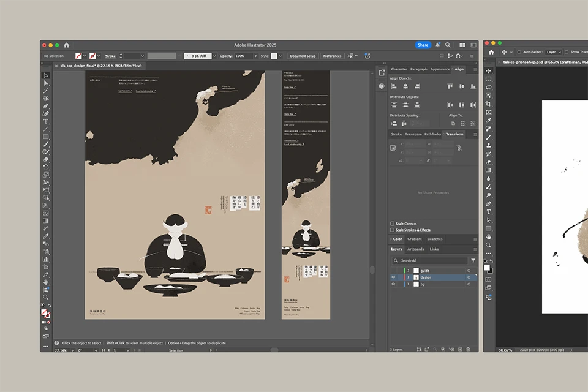Switch to the Paragraph tab

coord(419,69)
